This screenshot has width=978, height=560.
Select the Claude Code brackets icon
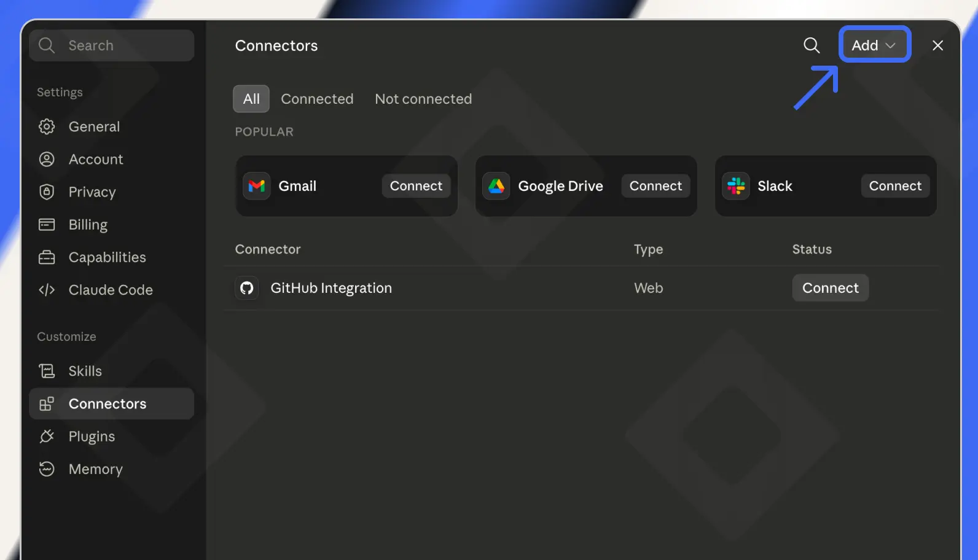click(47, 289)
